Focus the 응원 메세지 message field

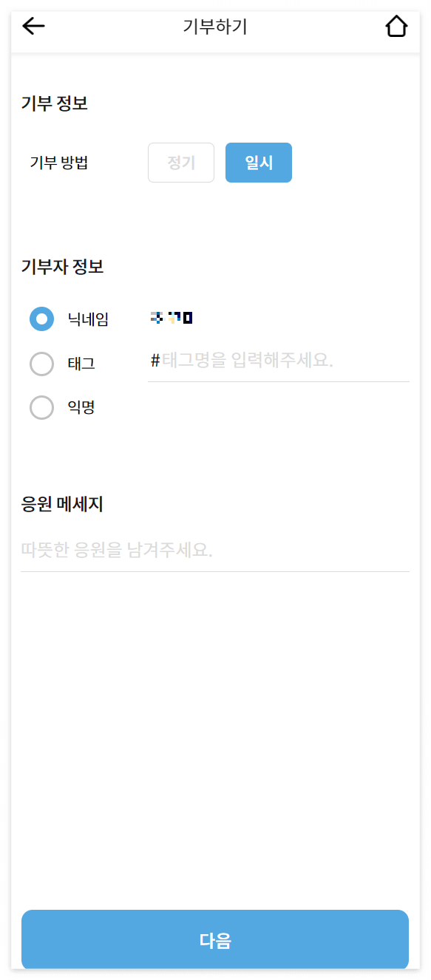click(214, 551)
